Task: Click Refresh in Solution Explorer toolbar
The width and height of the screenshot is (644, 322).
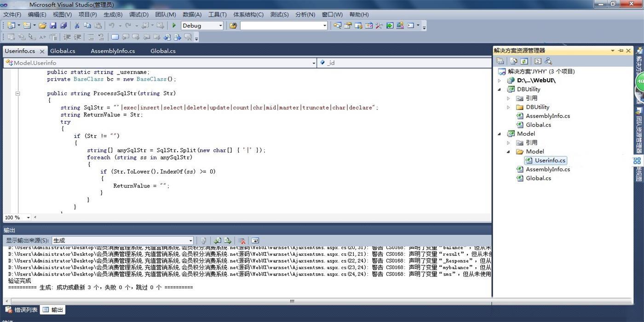Action: (x=524, y=61)
